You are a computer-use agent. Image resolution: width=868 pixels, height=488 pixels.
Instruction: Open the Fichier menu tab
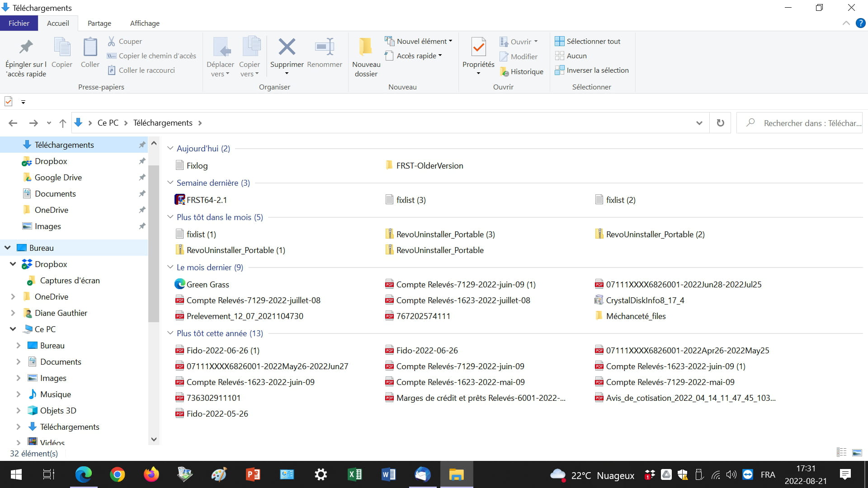click(x=19, y=23)
